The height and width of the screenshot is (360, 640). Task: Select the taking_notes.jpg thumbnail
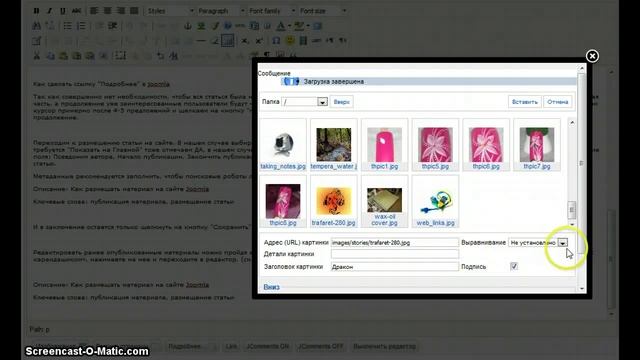tap(283, 145)
